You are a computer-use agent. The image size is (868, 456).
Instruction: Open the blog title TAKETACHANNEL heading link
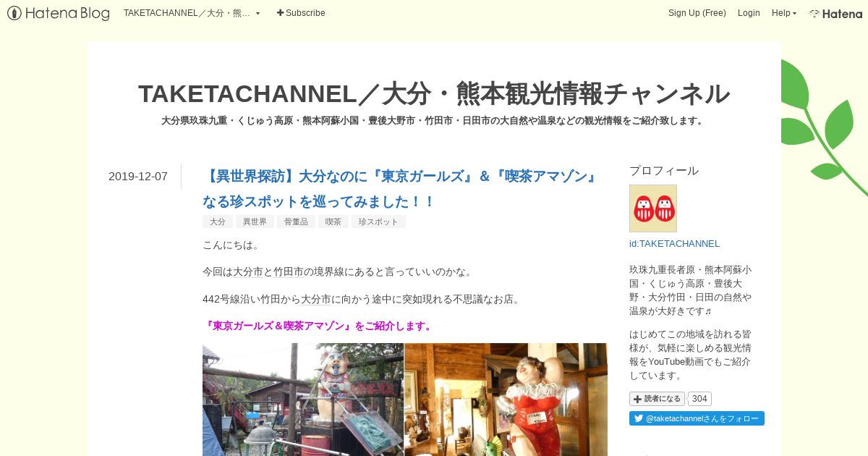(434, 93)
